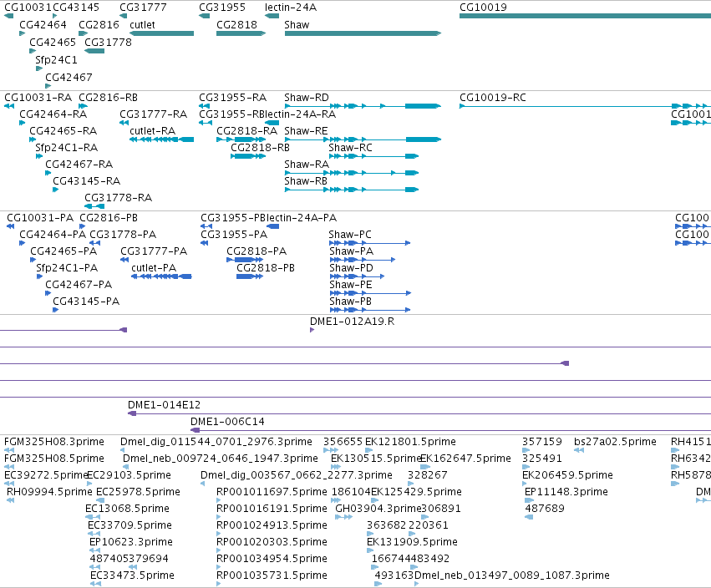Select the CG31778 gene label
The width and height of the screenshot is (711, 588).
(108, 42)
